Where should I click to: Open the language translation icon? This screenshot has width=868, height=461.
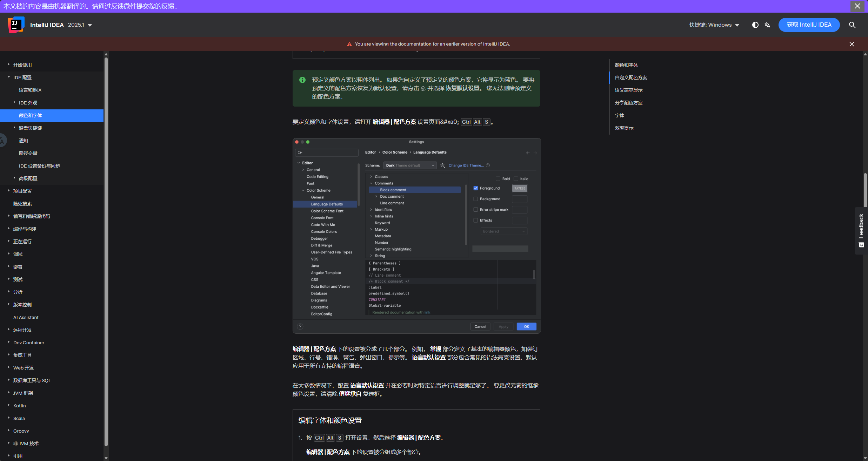tap(767, 25)
